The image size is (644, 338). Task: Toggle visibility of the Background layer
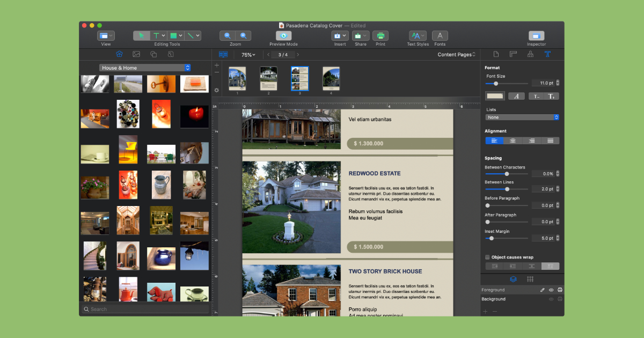click(x=551, y=299)
